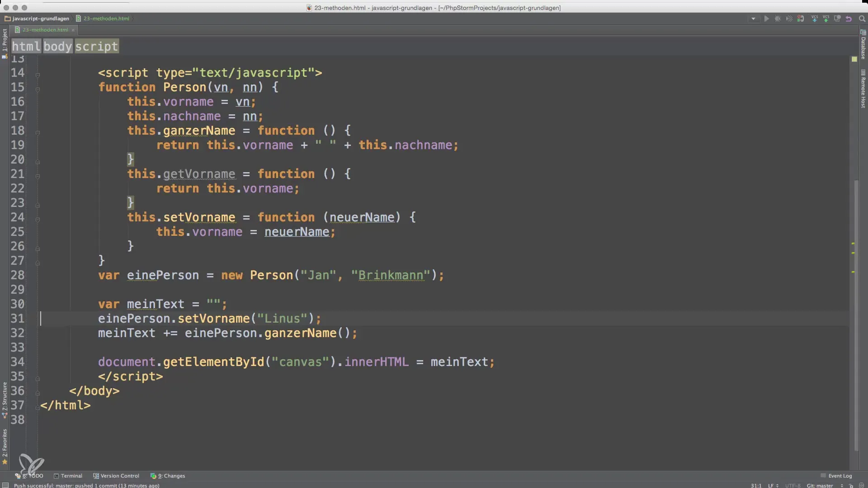Click on 'setVorname' call on line 31
The height and width of the screenshot is (488, 868).
point(214,319)
